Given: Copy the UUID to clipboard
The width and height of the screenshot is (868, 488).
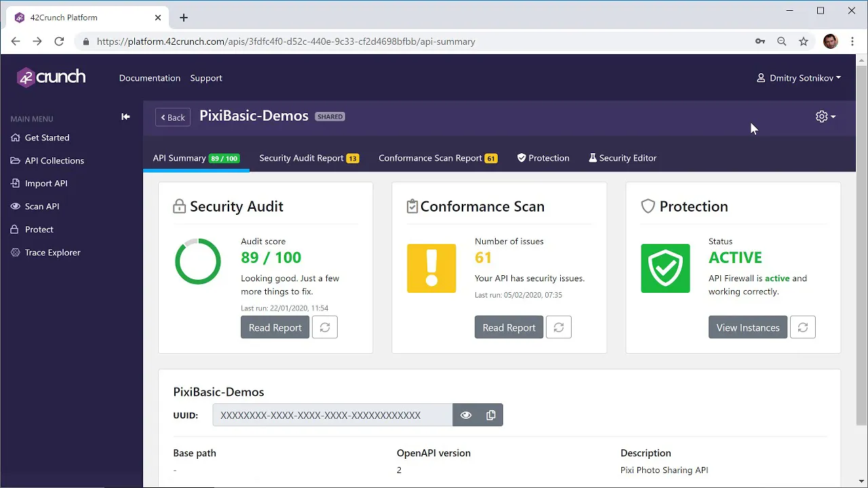Looking at the screenshot, I should coord(491,415).
